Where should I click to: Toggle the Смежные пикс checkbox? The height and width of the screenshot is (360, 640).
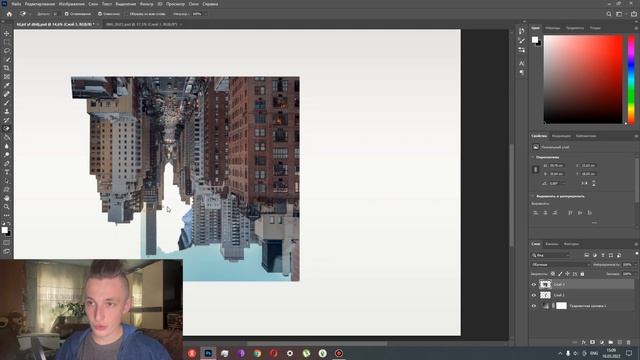point(100,14)
